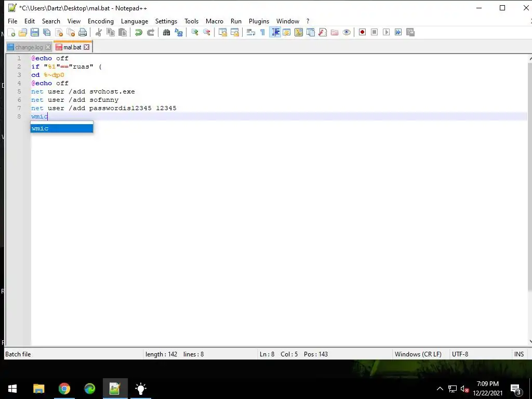The height and width of the screenshot is (399, 532).
Task: Open Folder as Workspace icon
Action: click(335, 32)
